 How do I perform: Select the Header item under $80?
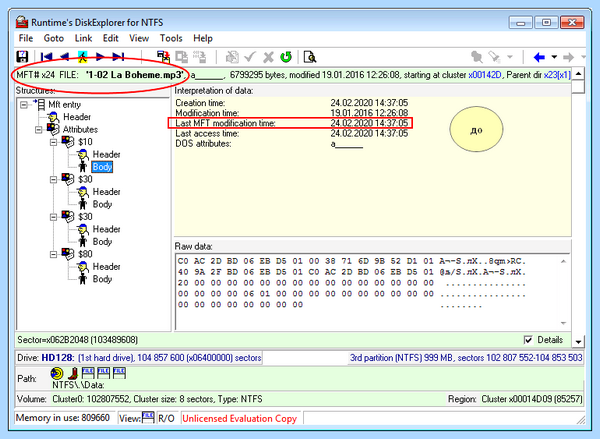(106, 266)
